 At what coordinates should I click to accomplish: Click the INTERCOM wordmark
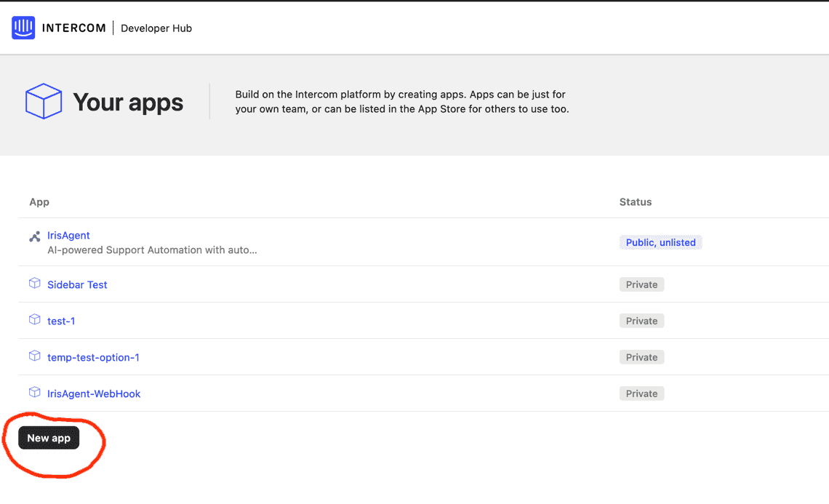point(73,28)
